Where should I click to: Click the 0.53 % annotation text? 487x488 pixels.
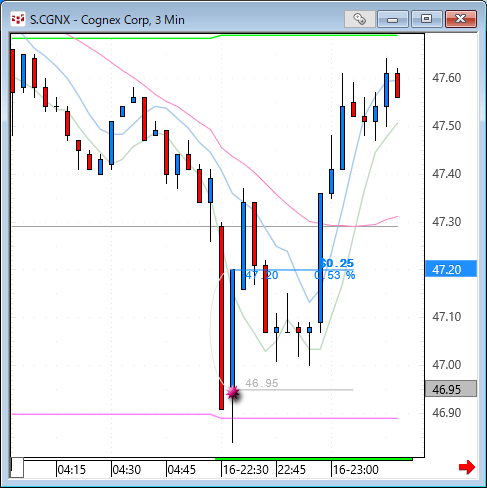click(335, 275)
